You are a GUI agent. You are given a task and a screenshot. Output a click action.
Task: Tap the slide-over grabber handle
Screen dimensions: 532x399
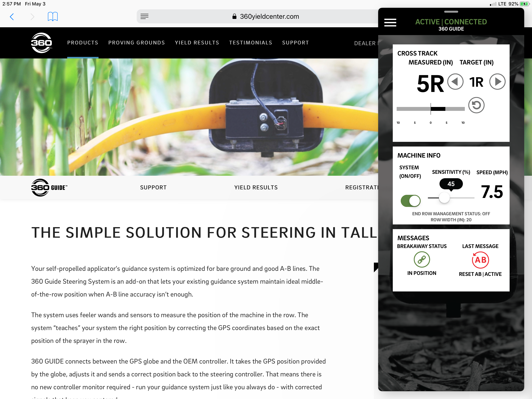coord(451,11)
